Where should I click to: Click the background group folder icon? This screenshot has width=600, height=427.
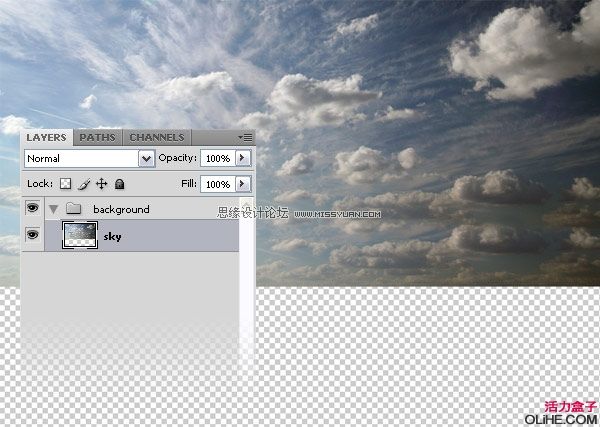[x=73, y=209]
